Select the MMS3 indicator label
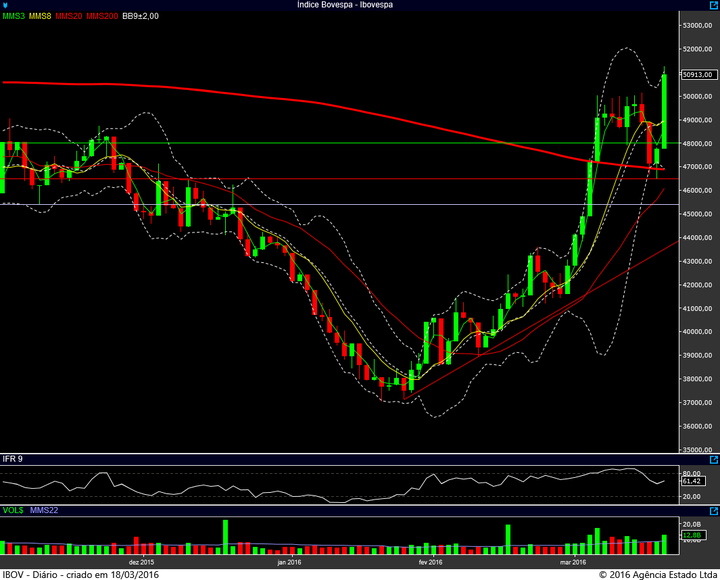Screen dimensions: 720x580 pos(14,16)
